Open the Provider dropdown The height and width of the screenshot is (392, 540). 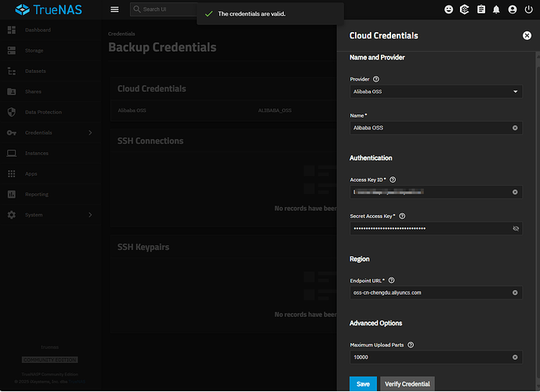(436, 92)
